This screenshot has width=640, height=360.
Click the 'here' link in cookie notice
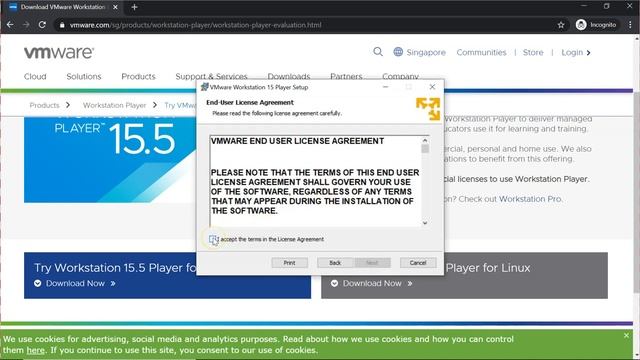point(36,350)
